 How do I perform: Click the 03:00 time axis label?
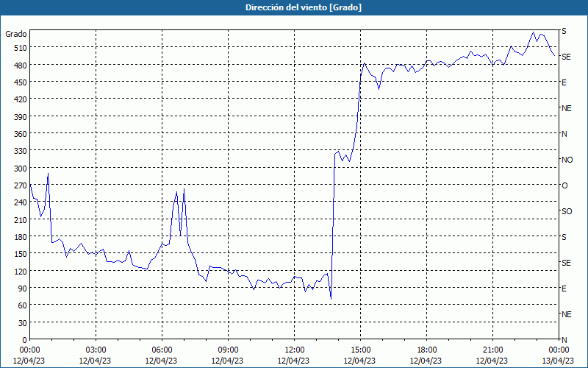pyautogui.click(x=96, y=350)
